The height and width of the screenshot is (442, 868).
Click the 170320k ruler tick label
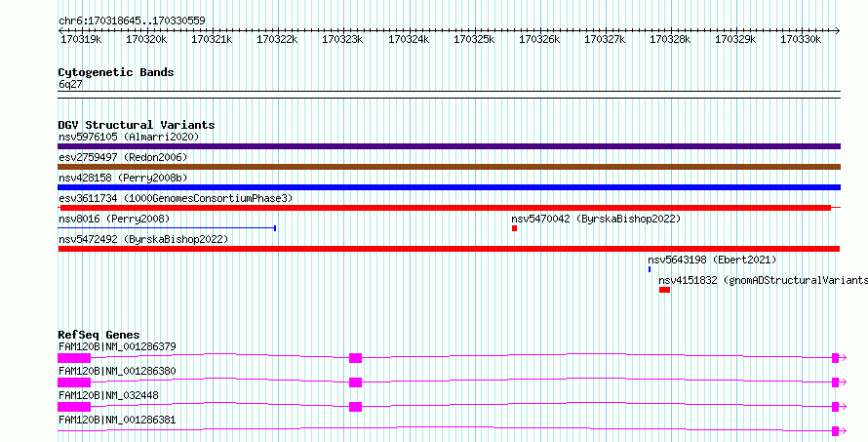click(146, 39)
